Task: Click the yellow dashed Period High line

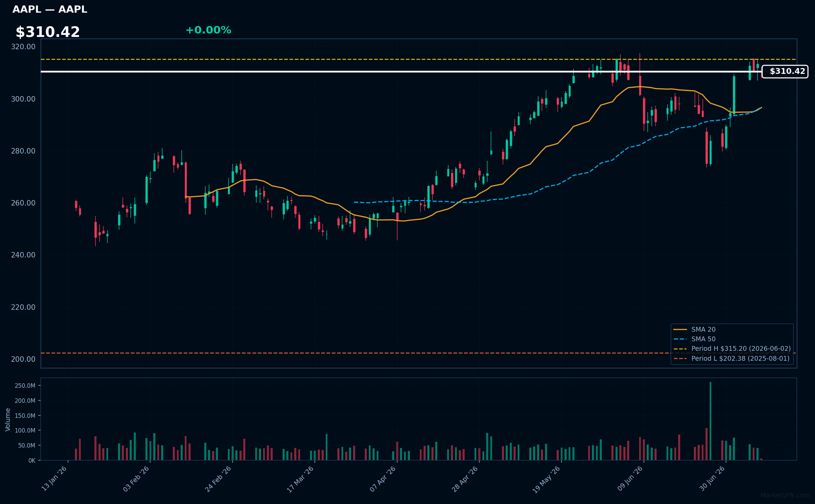Action: point(418,59)
